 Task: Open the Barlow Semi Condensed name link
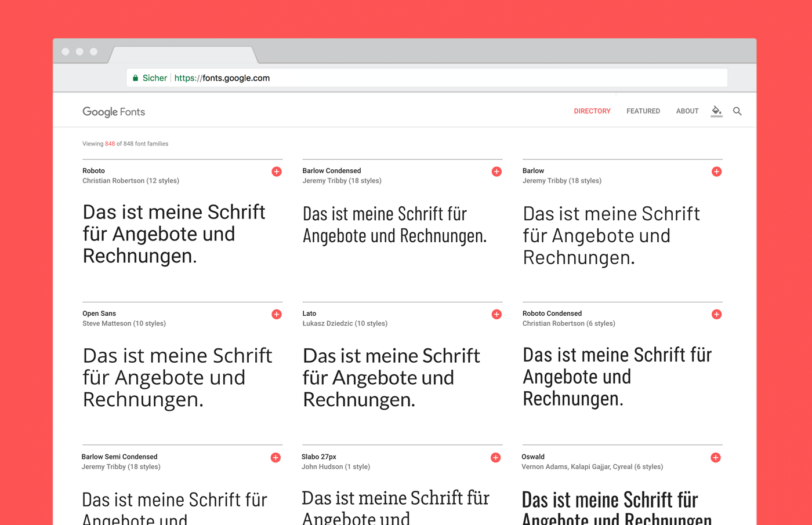click(x=119, y=457)
